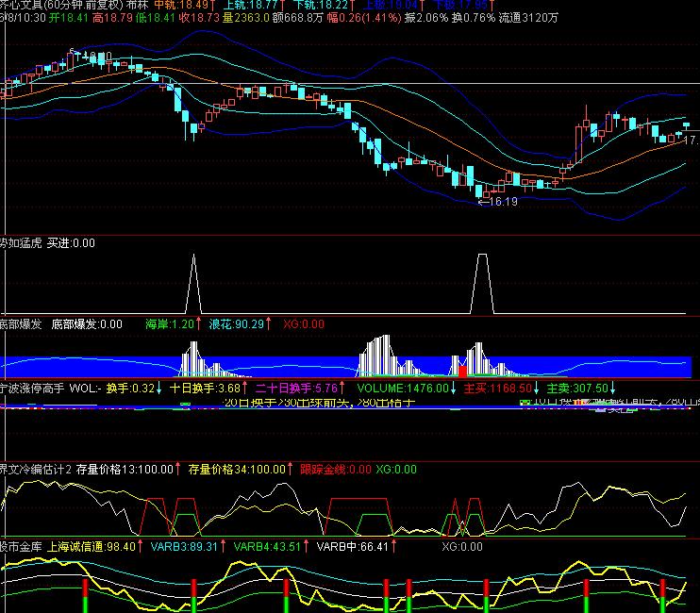Click the green XG:0.00 beside 跟踪金线
Viewport: 700px width, 613px height.
(x=396, y=470)
